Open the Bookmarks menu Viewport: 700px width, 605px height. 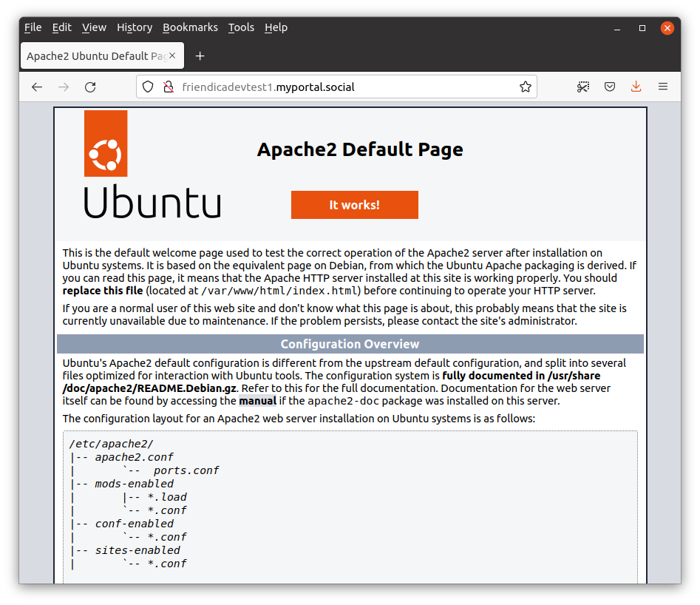190,27
